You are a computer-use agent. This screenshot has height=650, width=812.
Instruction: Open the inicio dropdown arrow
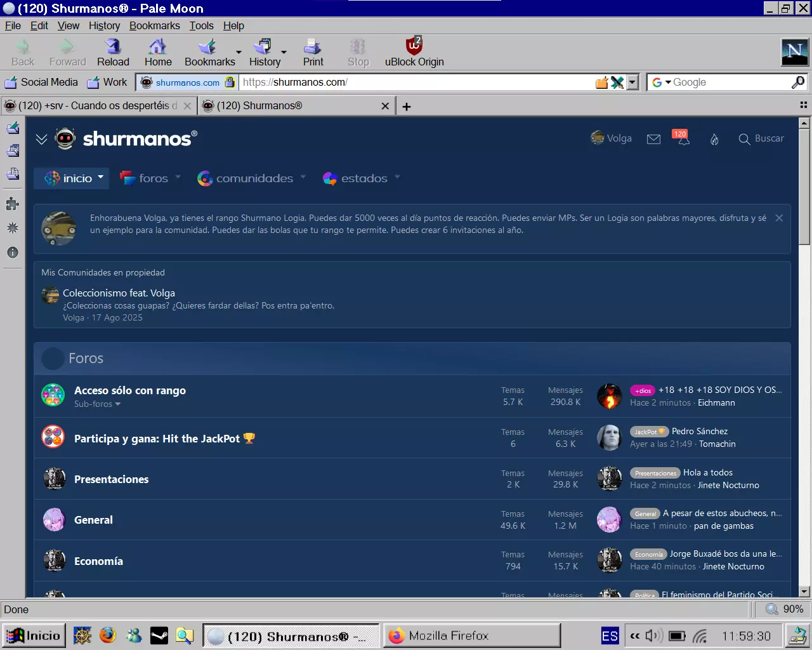pyautogui.click(x=101, y=177)
